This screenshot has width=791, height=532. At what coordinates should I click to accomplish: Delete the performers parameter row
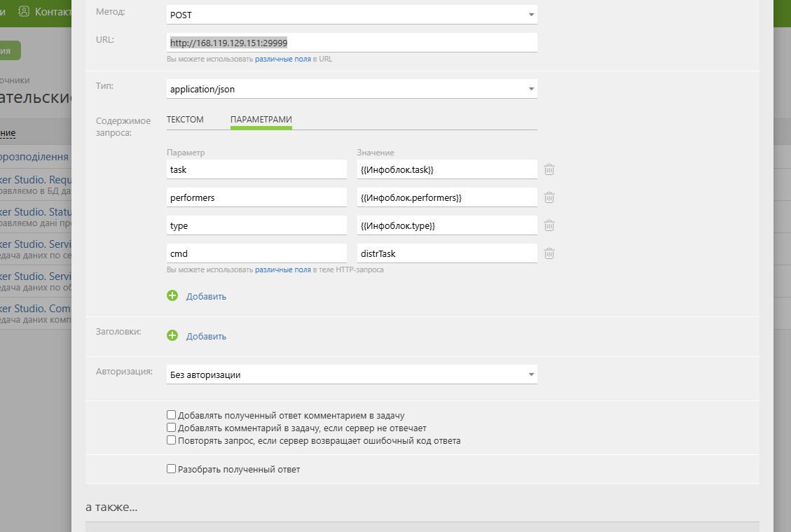549,197
